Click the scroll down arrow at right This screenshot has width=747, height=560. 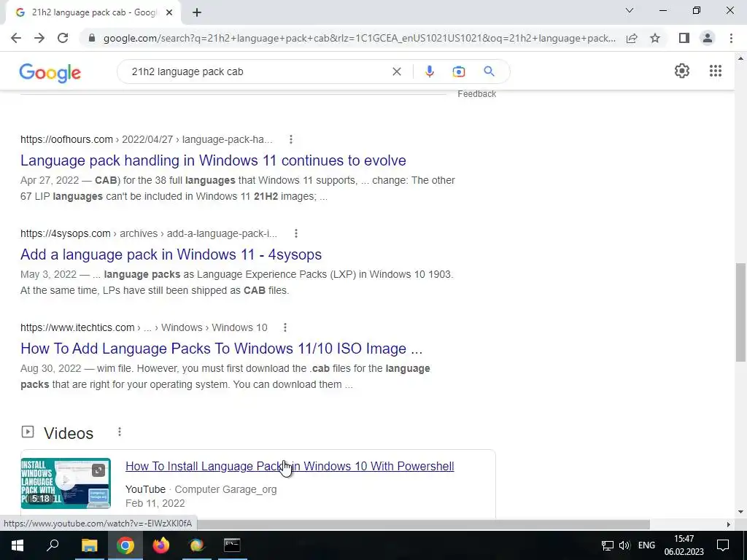tap(740, 512)
